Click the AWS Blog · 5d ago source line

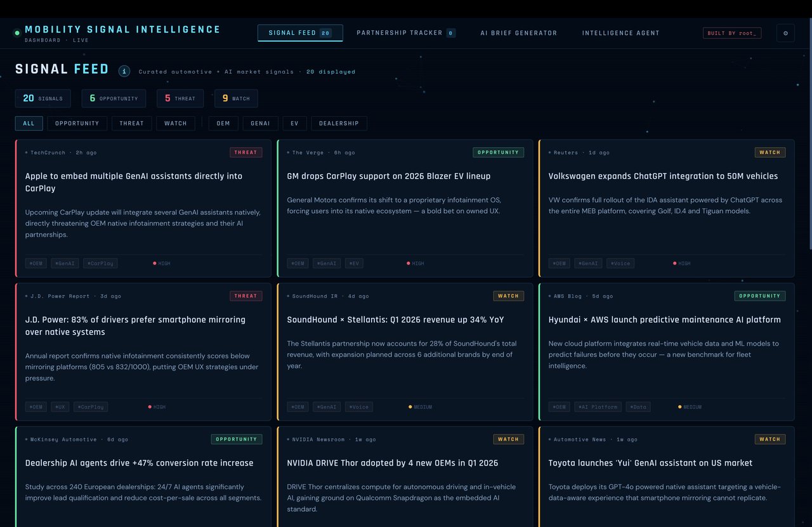click(581, 296)
